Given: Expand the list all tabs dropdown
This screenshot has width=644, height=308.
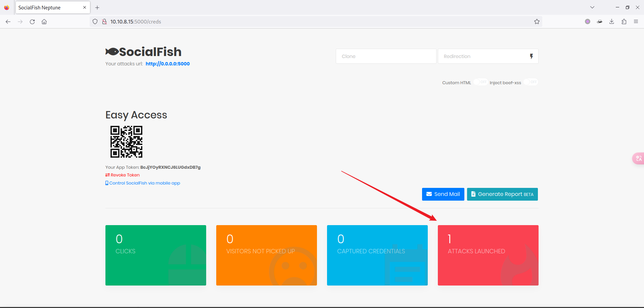Looking at the screenshot, I should tap(592, 7).
